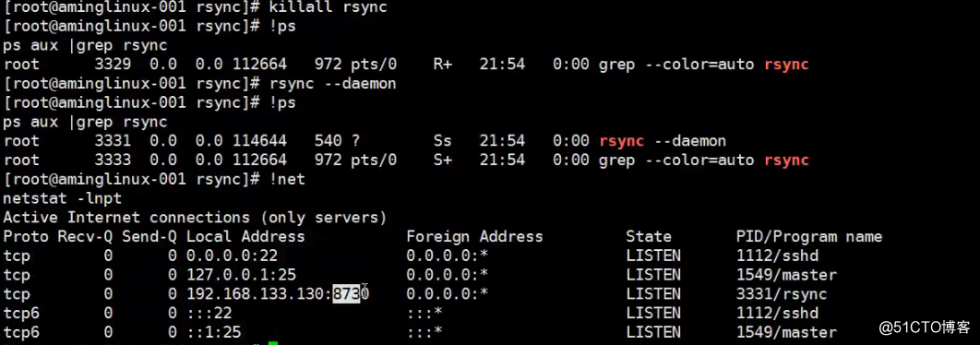Image resolution: width=980 pixels, height=345 pixels.
Task: Click the 'Recv-Q' column header
Action: coord(85,237)
